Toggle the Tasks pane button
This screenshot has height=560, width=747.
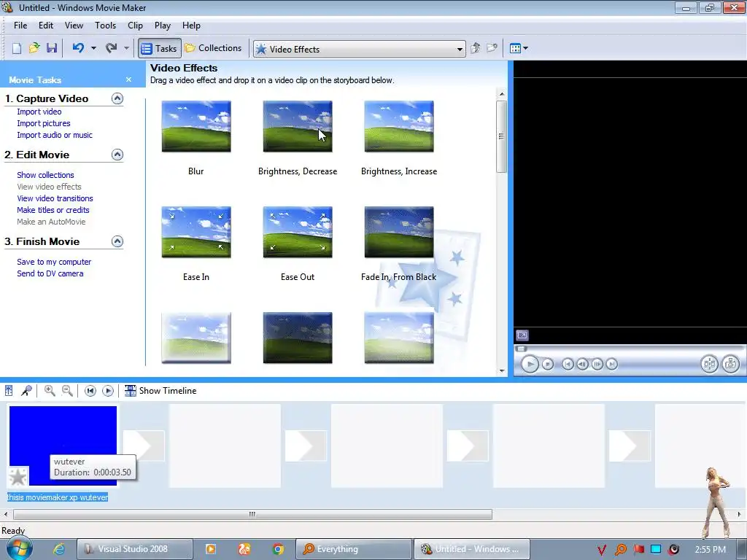click(160, 48)
